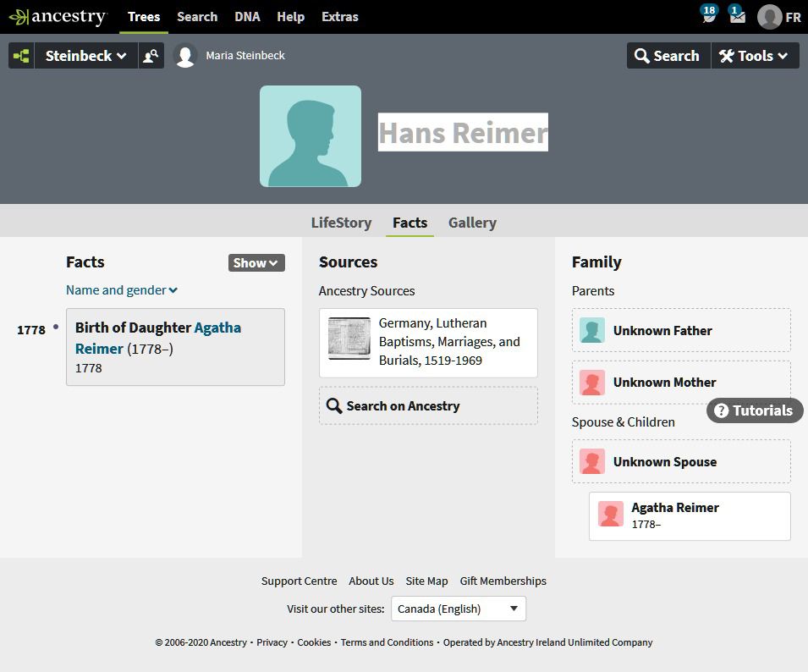Image resolution: width=808 pixels, height=672 pixels.
Task: Open the Lutheran record source thumbnail
Action: tap(349, 338)
